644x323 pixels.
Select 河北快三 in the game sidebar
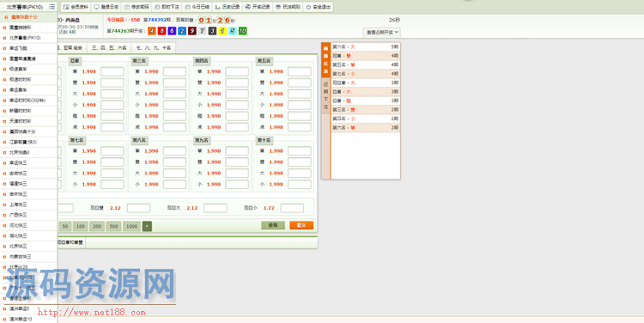click(x=28, y=225)
